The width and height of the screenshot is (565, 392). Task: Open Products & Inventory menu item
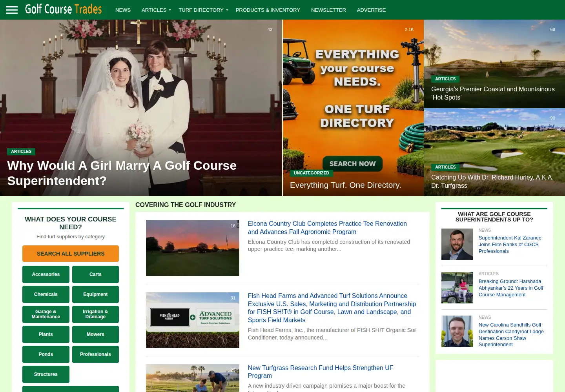tap(268, 10)
